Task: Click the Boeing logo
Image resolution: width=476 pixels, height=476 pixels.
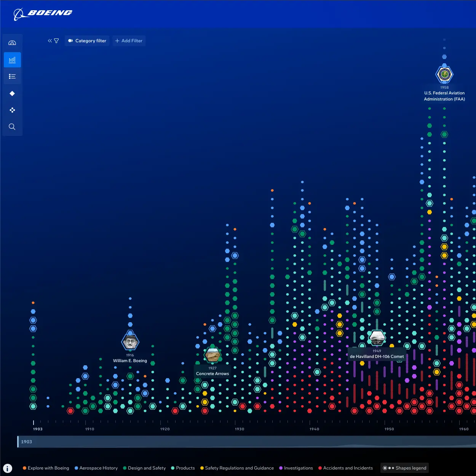Action: coord(43,14)
